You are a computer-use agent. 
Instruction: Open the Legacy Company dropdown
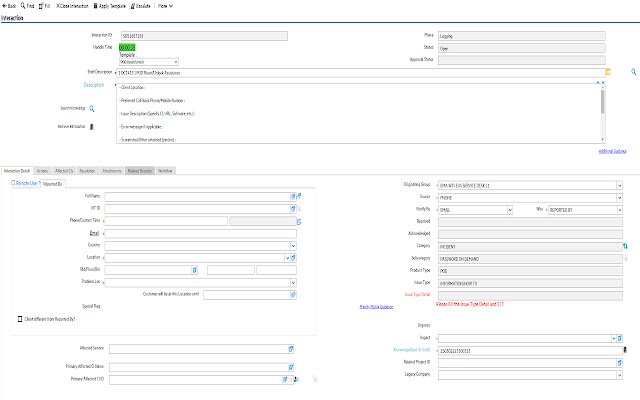(619, 375)
